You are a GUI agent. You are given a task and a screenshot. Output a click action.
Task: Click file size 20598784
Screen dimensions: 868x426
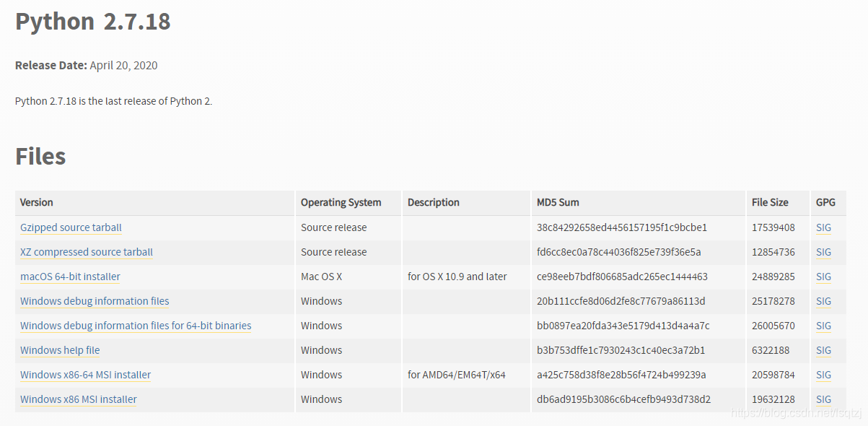click(x=773, y=375)
